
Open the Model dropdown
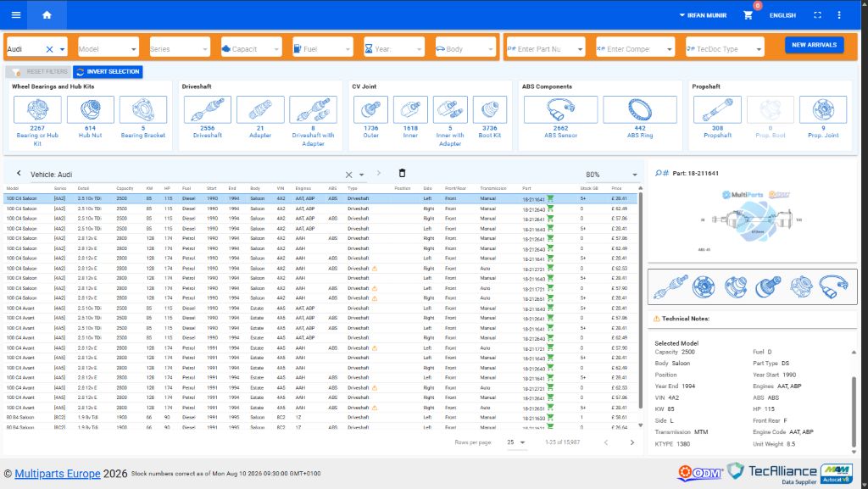[108, 48]
